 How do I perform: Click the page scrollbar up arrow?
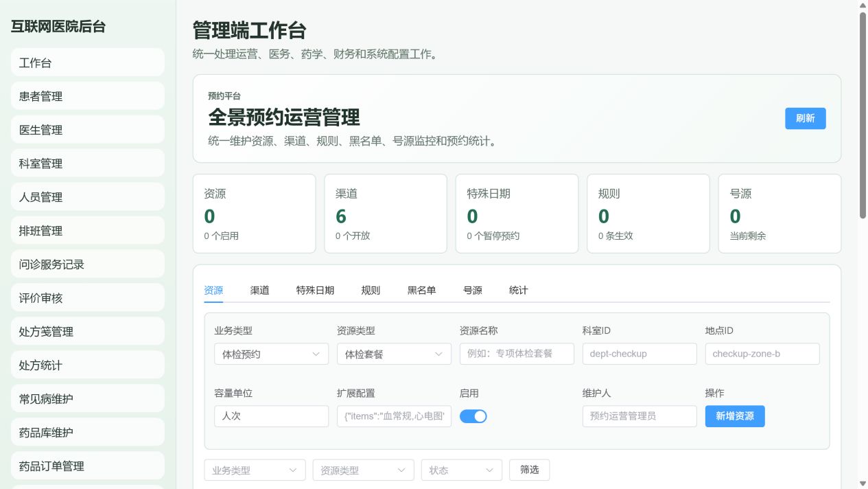863,5
